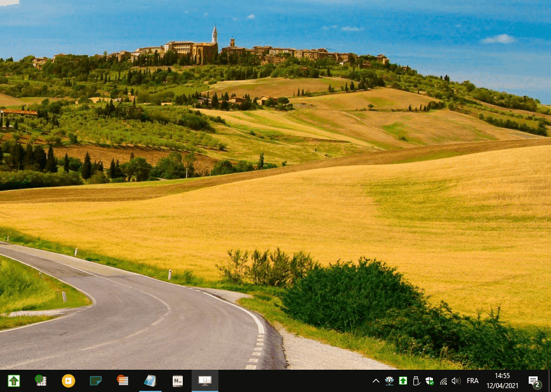Open the 'N_' notepad terminal app
The image size is (551, 392).
[178, 381]
